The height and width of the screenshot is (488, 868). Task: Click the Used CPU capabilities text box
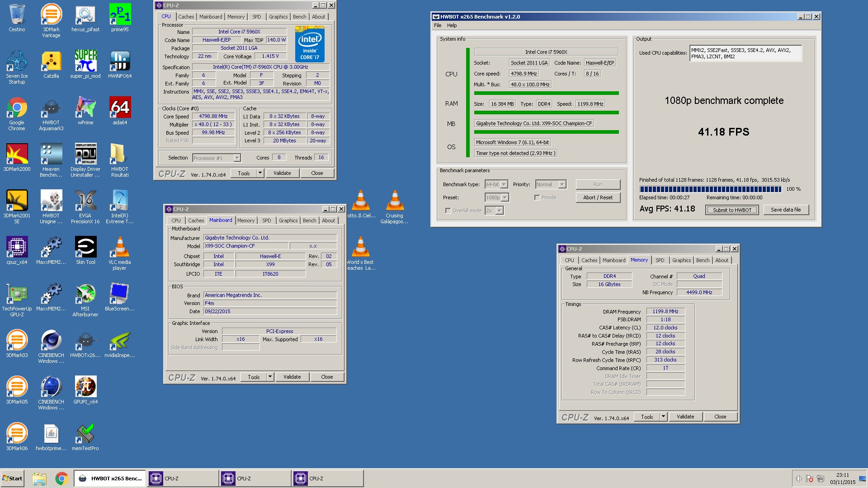click(745, 53)
